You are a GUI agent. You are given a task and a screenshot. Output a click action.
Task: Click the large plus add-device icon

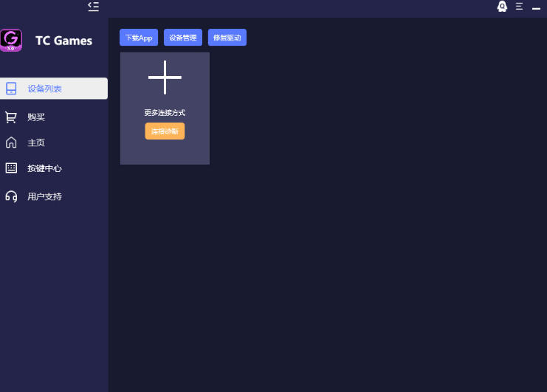[x=165, y=78]
